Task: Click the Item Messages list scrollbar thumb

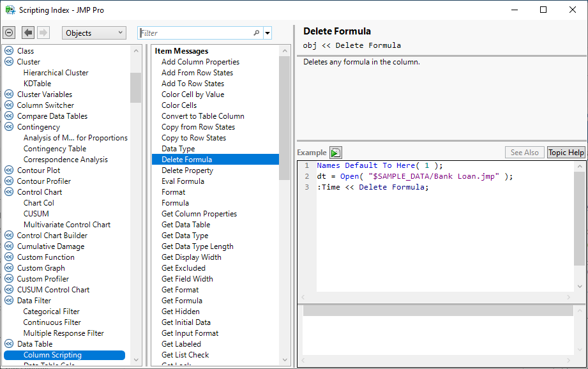Action: pyautogui.click(x=285, y=117)
